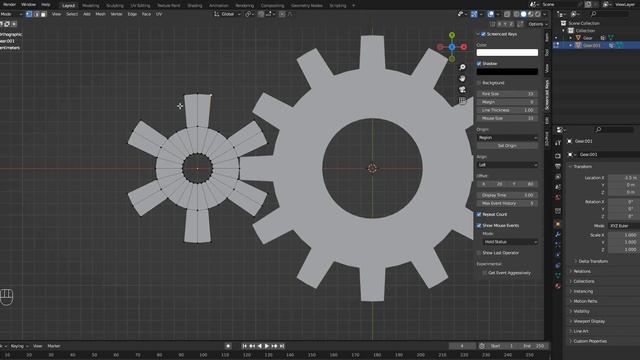640x360 pixels.
Task: Click play reverse in timeline
Action: 260,346
